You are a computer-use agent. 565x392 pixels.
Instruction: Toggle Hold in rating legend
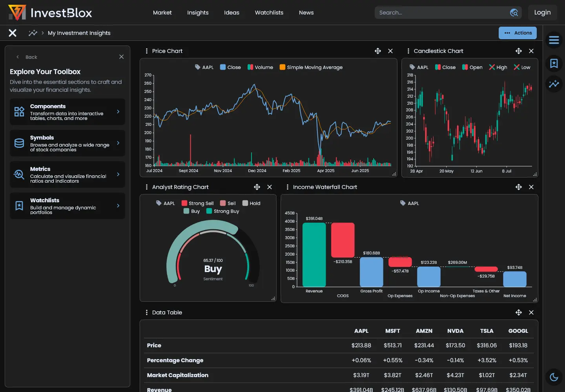pos(252,203)
